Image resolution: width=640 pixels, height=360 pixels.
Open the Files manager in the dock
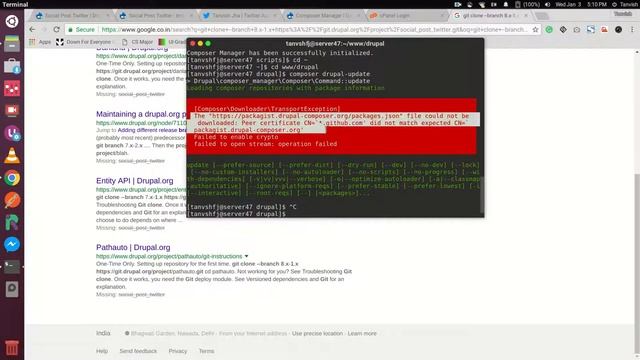12,43
